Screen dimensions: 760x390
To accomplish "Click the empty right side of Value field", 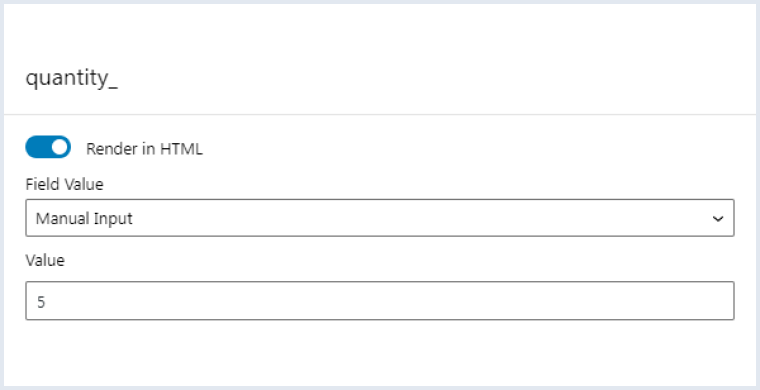I will point(582,300).
